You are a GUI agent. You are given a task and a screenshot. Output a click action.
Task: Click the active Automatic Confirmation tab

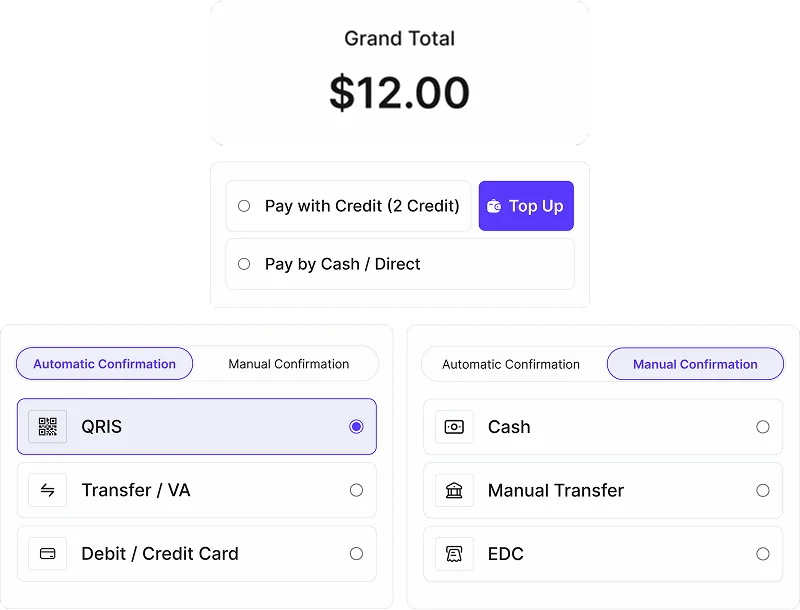(104, 364)
